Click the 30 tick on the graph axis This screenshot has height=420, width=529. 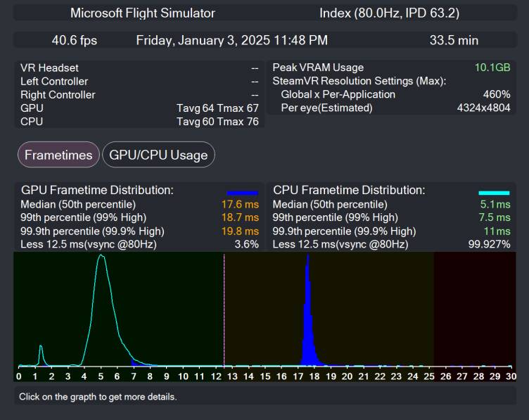point(511,376)
